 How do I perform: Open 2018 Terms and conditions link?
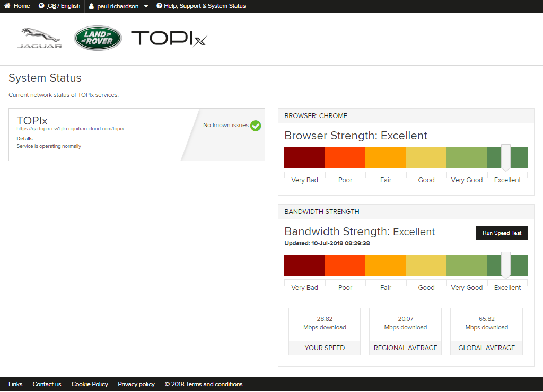(204, 384)
